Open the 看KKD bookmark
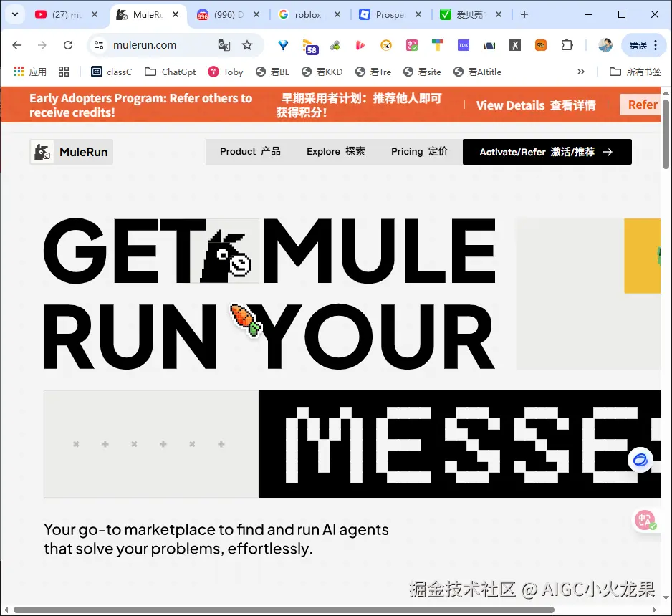 322,72
